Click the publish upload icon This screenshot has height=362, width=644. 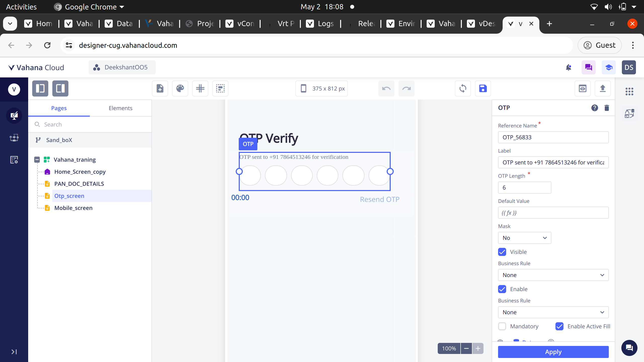[603, 88]
